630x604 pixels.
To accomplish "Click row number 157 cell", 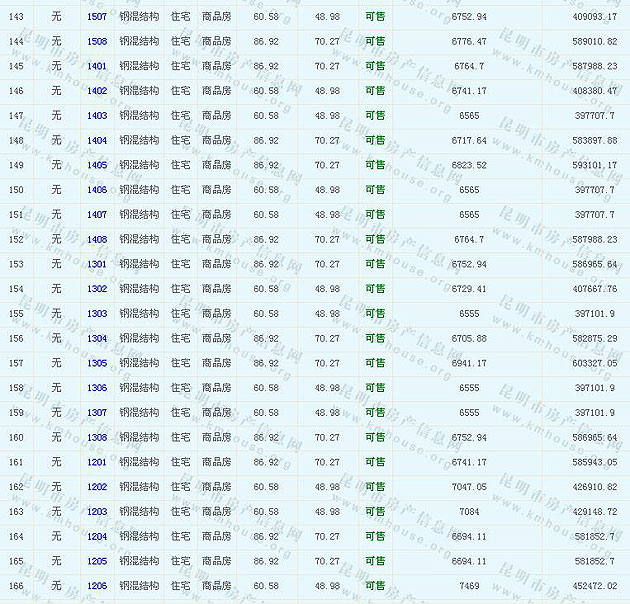I will tap(16, 363).
